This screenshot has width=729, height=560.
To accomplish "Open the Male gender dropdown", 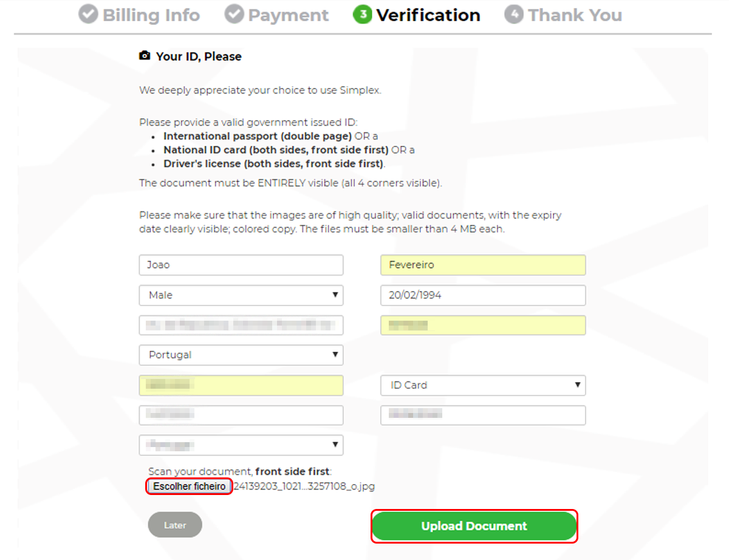I will click(241, 295).
